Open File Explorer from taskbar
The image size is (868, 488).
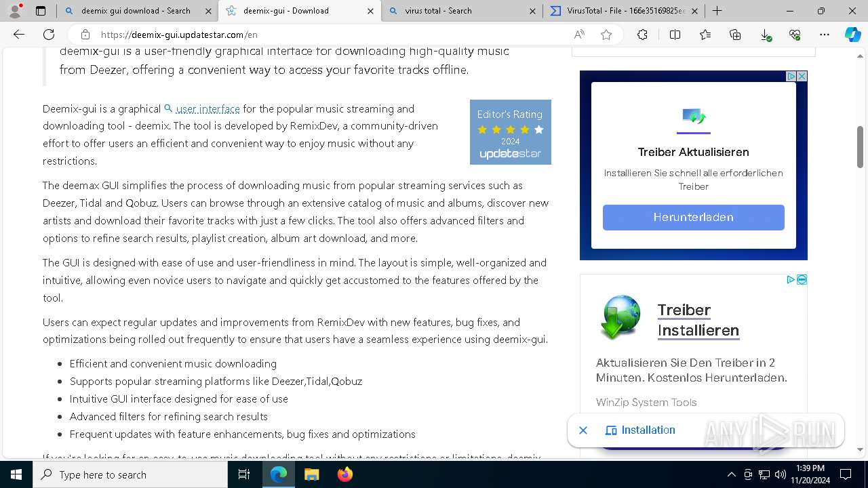coord(311,474)
